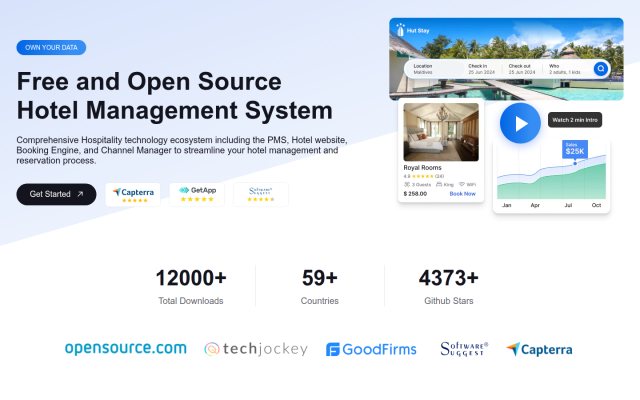Open the Check out date field
Viewport: 640px width, 400px height.
tap(522, 69)
